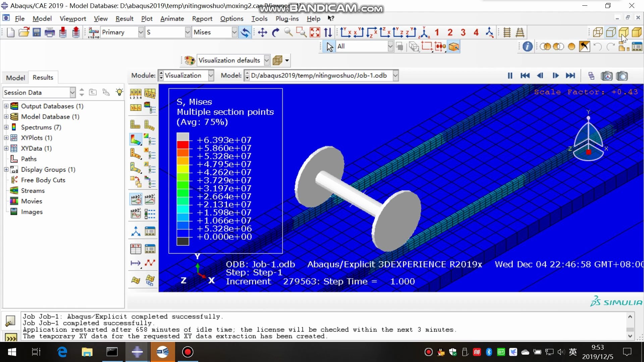The width and height of the screenshot is (644, 362).
Task: Open the Animate menu
Action: (172, 19)
